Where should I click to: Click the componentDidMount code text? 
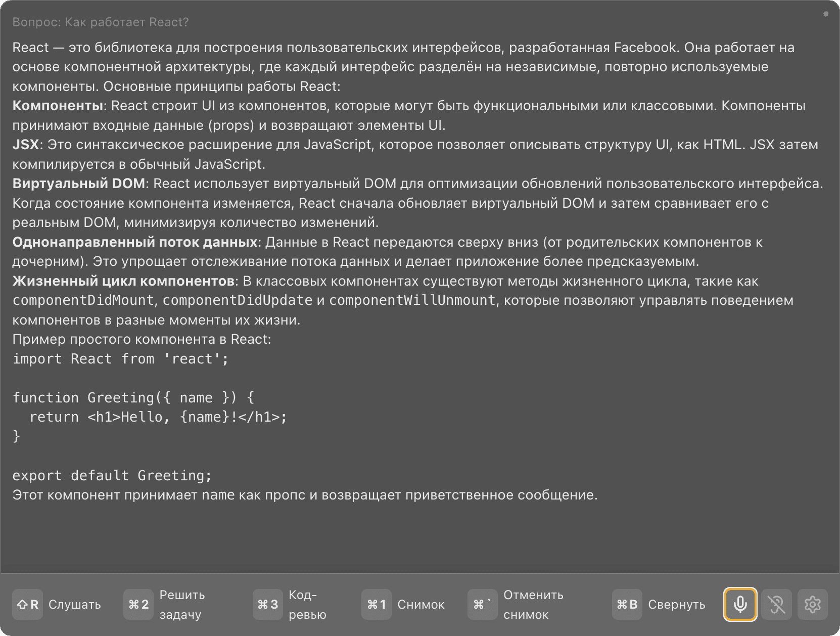tap(83, 300)
